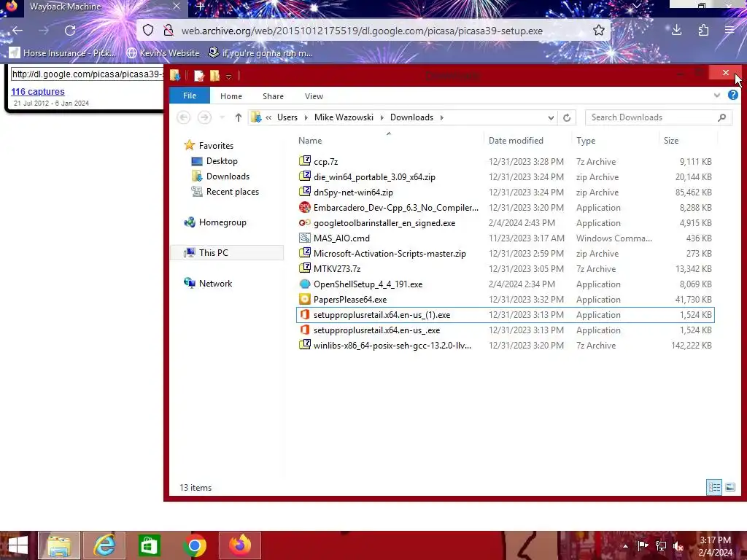Open Horse Insurance bookmark
This screenshot has height=560, width=747.
(x=63, y=52)
